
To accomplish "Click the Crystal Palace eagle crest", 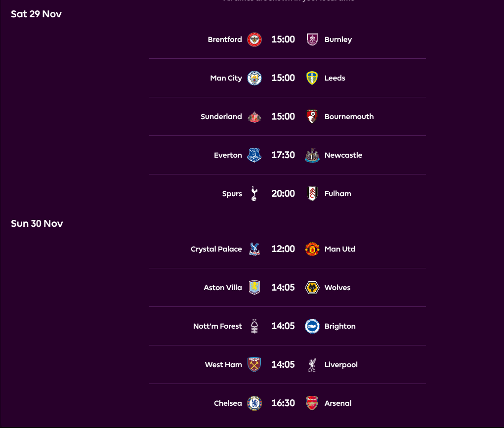I will coord(254,249).
